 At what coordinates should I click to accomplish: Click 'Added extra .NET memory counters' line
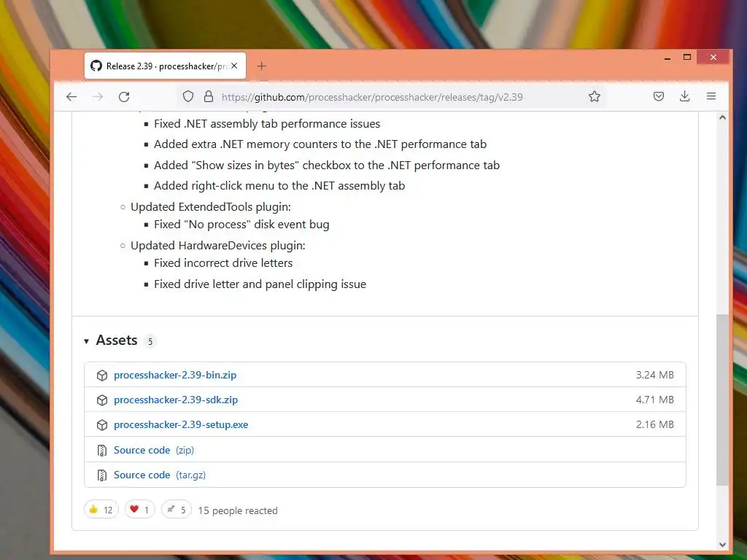click(320, 144)
